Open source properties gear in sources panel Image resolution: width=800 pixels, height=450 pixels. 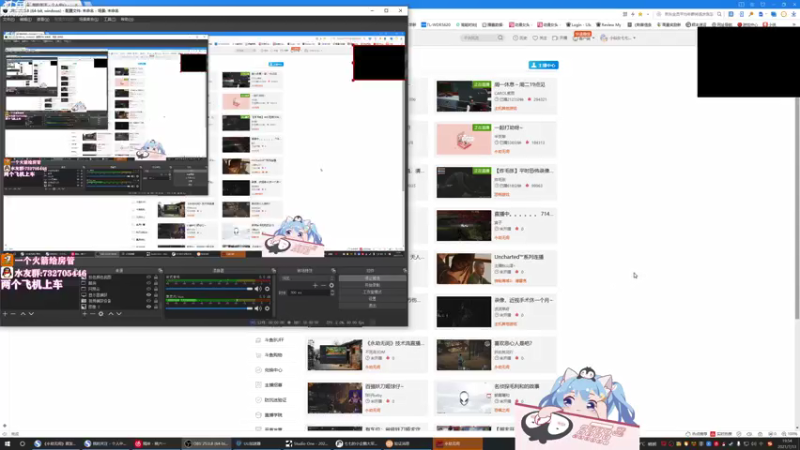(101, 314)
